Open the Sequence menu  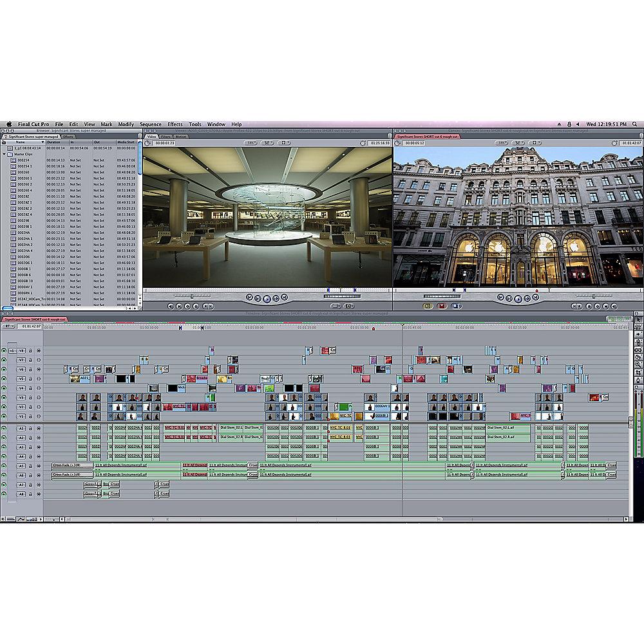pyautogui.click(x=150, y=124)
